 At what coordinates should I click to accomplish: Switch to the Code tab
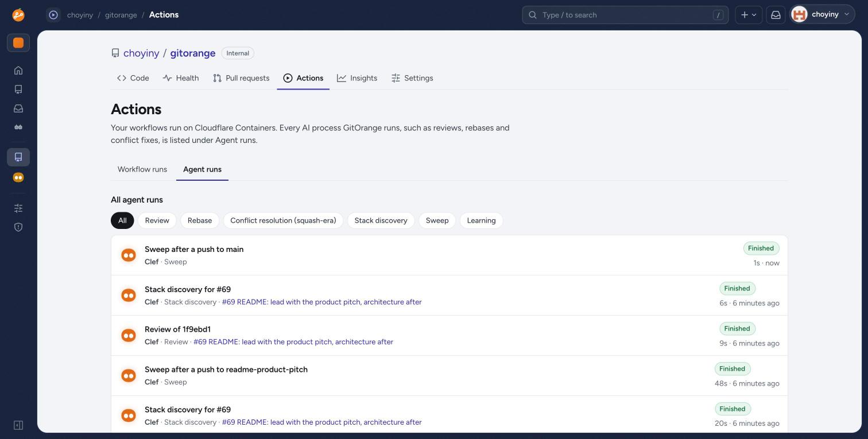[133, 78]
